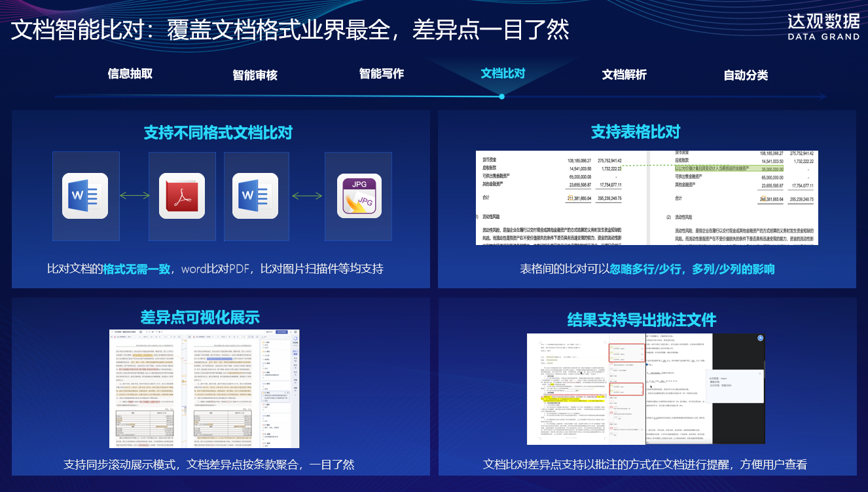This screenshot has width=868, height=492.
Task: Click the green arrow between Word and PDF
Action: point(134,195)
